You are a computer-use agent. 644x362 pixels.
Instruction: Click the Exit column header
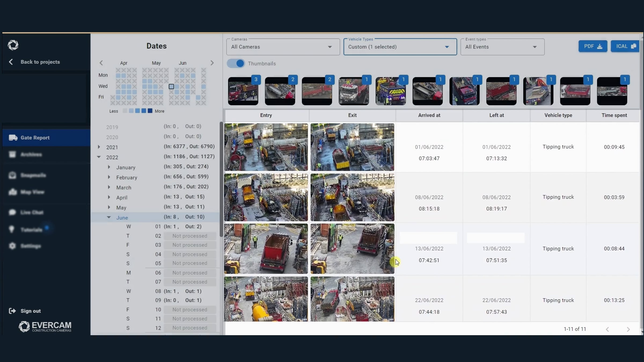(352, 115)
